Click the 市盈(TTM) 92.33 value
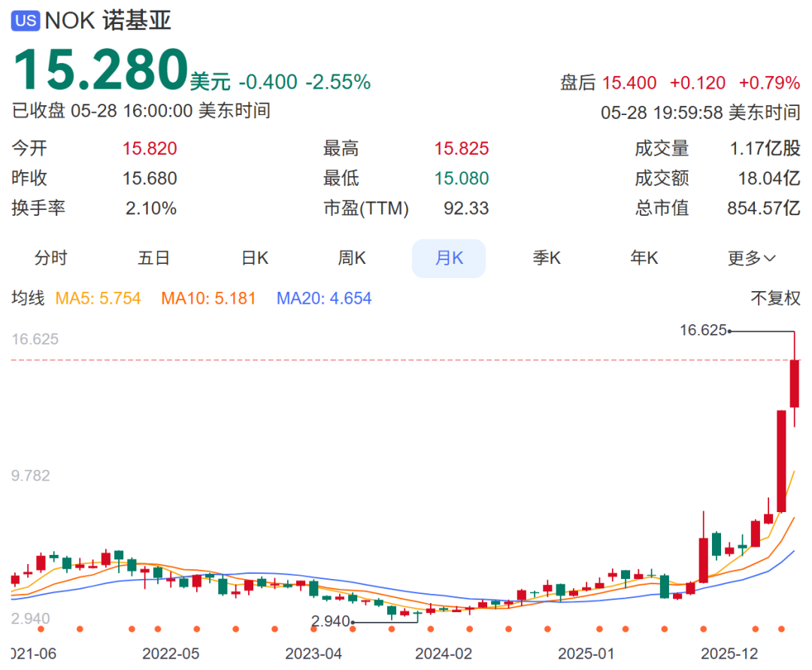Screen dimensions: 812x670 click(x=466, y=208)
